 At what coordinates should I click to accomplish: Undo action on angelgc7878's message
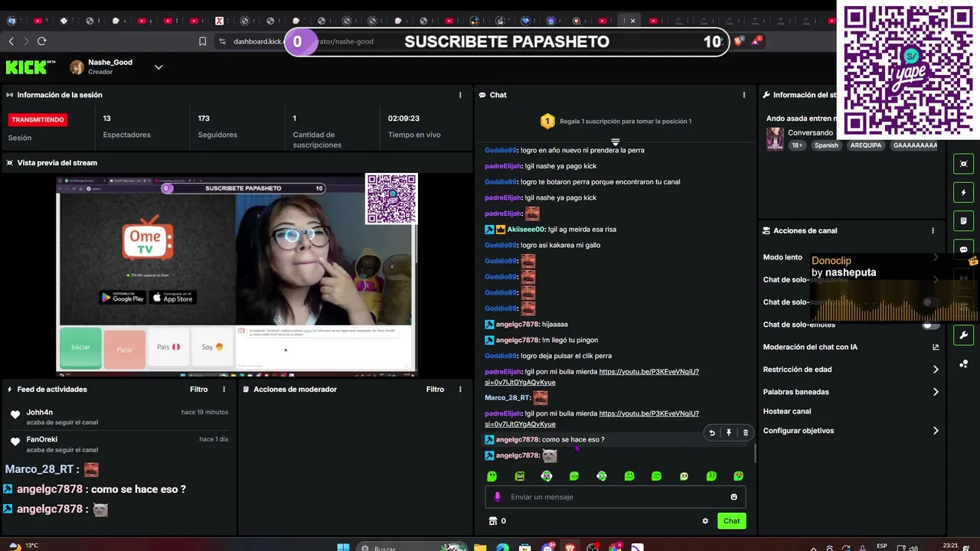coord(711,433)
